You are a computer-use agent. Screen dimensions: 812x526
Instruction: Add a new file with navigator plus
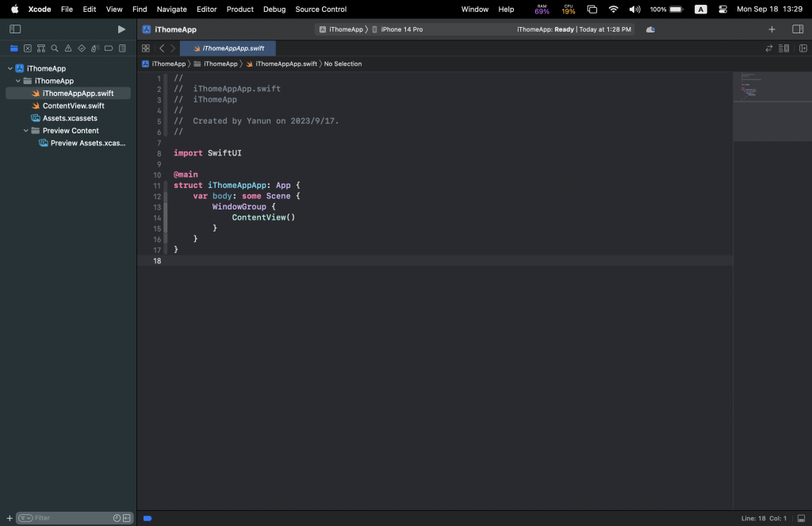[10, 518]
